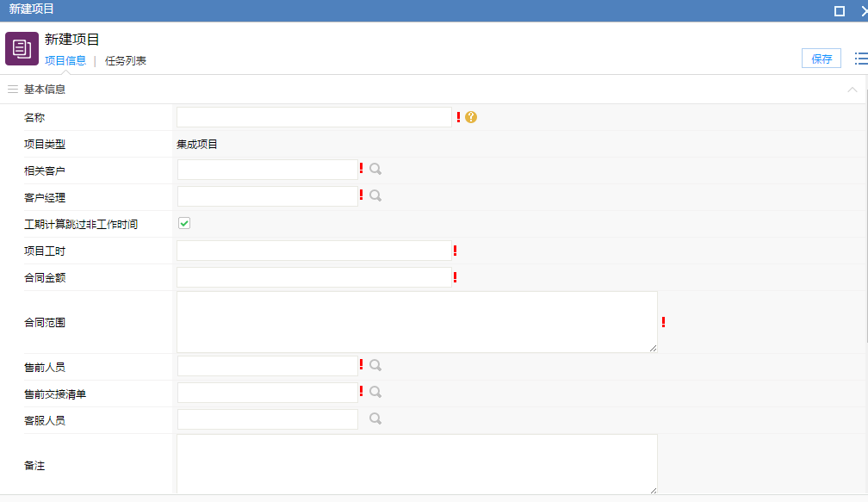Screen dimensions: 868x502
Task: Save the project with 保存 button
Action: pyautogui.click(x=821, y=58)
